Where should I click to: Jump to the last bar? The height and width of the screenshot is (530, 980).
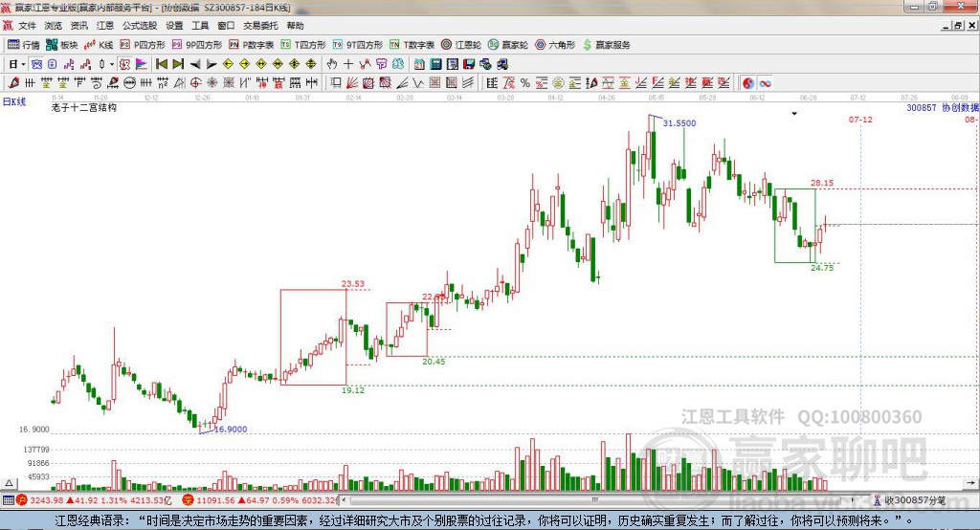tap(178, 64)
